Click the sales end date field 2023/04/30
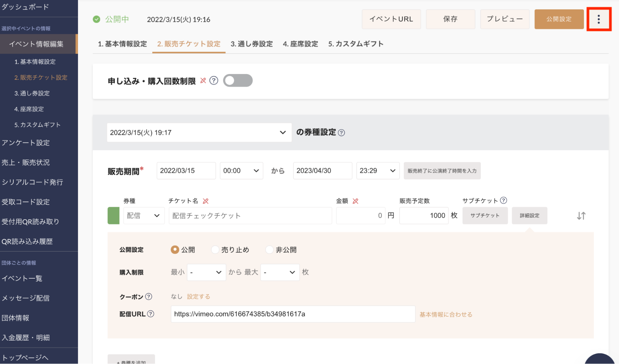 (323, 171)
